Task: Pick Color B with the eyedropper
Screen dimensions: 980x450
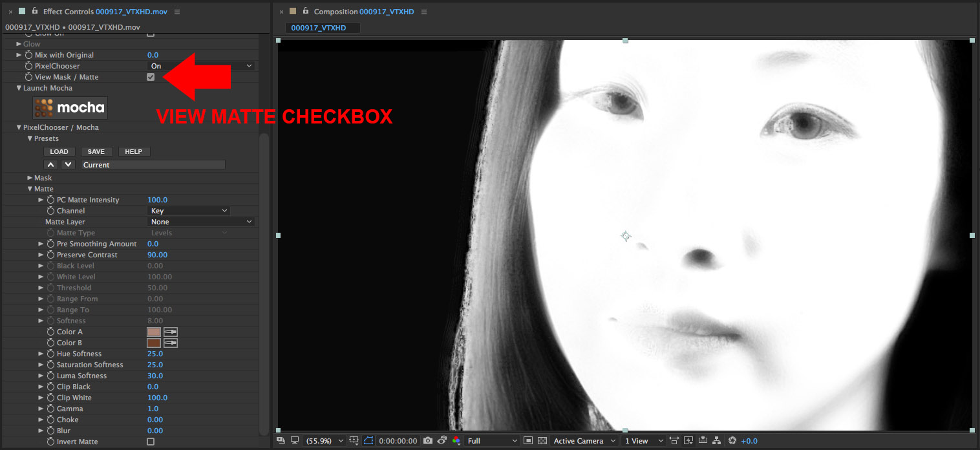Action: pyautogui.click(x=171, y=343)
